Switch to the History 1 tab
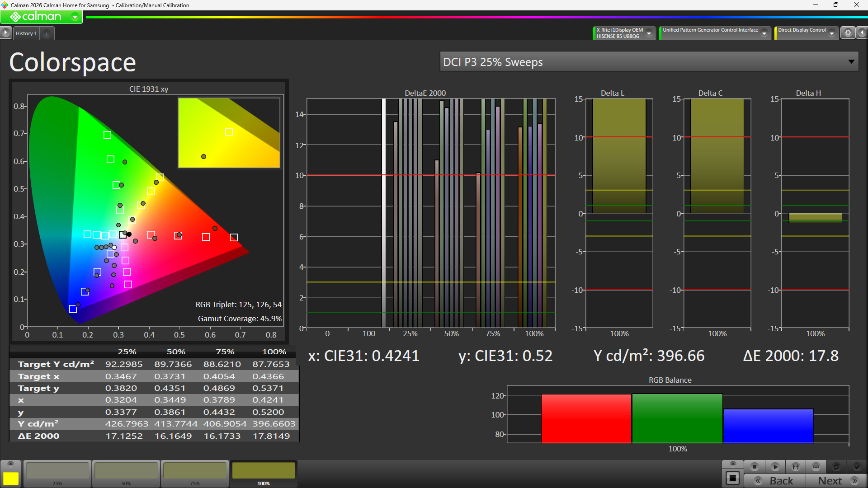868x488 pixels. 26,33
